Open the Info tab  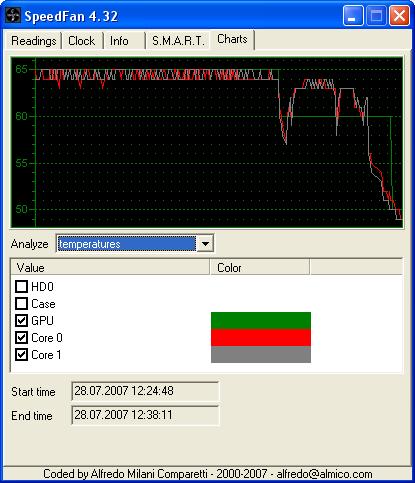123,41
